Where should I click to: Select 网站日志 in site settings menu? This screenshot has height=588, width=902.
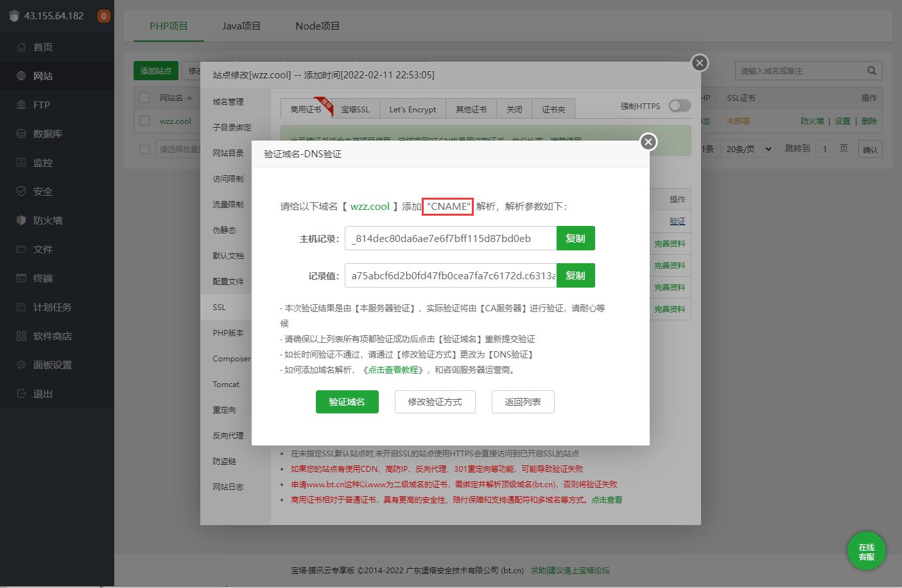click(x=228, y=487)
